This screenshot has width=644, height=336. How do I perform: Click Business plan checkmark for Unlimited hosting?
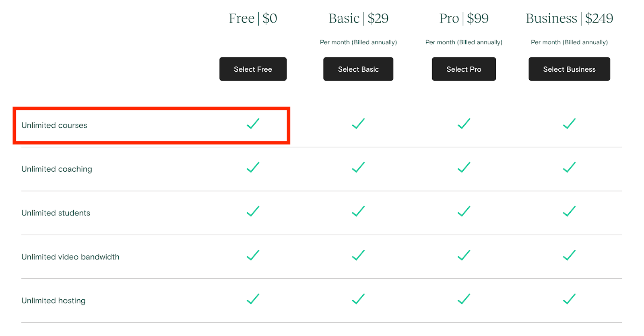[569, 299]
